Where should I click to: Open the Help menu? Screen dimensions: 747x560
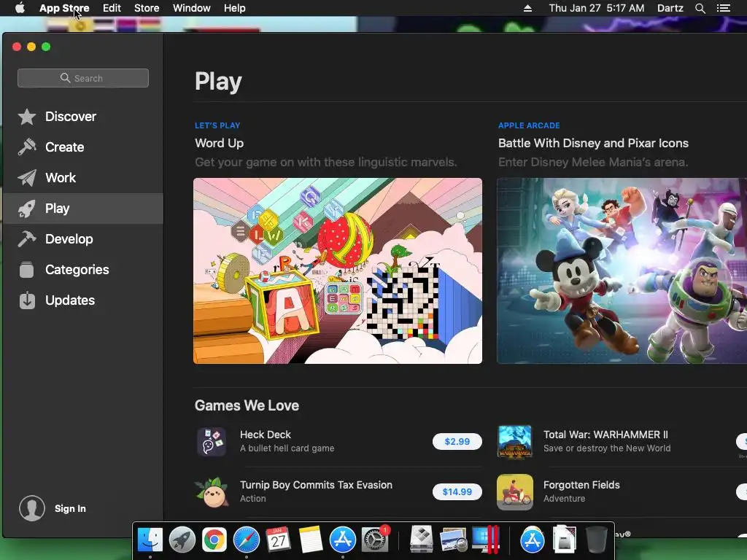pyautogui.click(x=235, y=8)
